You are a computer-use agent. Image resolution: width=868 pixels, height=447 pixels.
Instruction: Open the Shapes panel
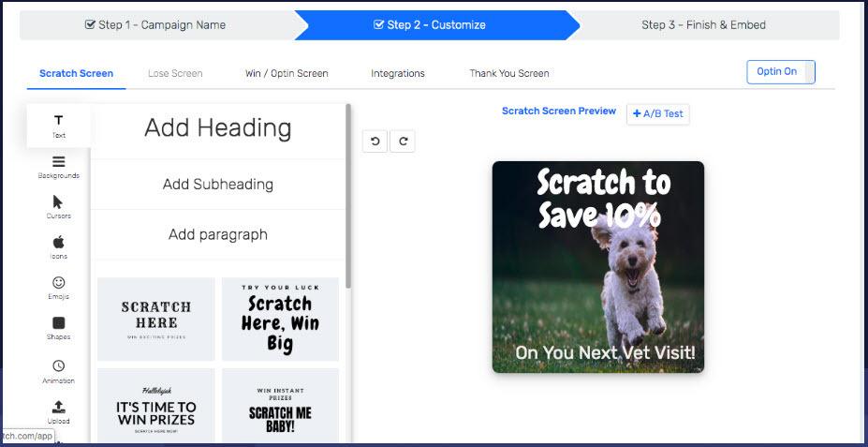(x=59, y=329)
